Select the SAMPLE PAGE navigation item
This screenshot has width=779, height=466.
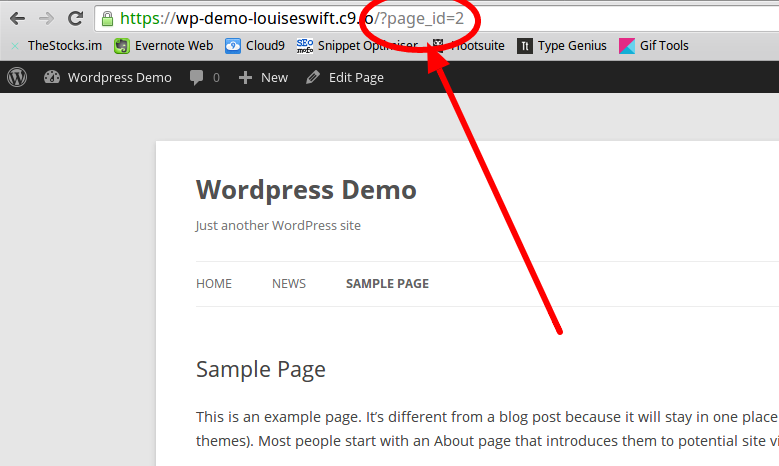pos(387,284)
